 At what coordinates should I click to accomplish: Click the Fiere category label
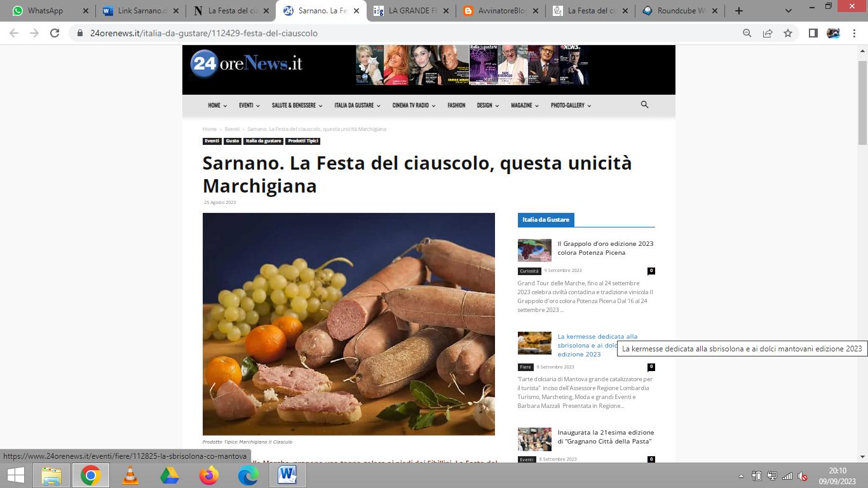526,367
